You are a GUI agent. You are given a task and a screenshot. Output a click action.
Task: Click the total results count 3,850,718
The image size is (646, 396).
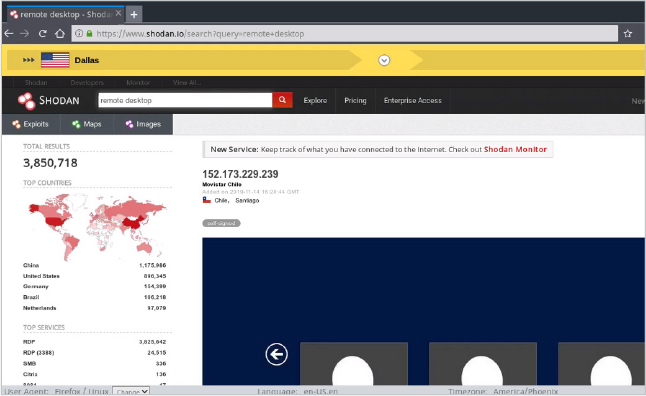50,163
